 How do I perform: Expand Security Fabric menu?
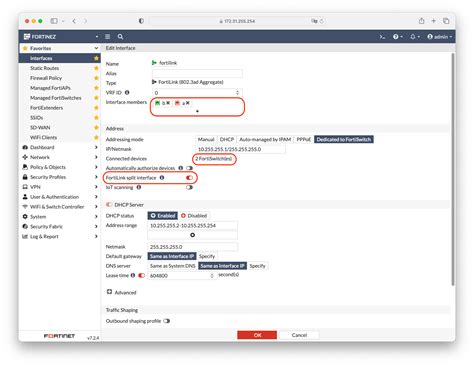60,227
